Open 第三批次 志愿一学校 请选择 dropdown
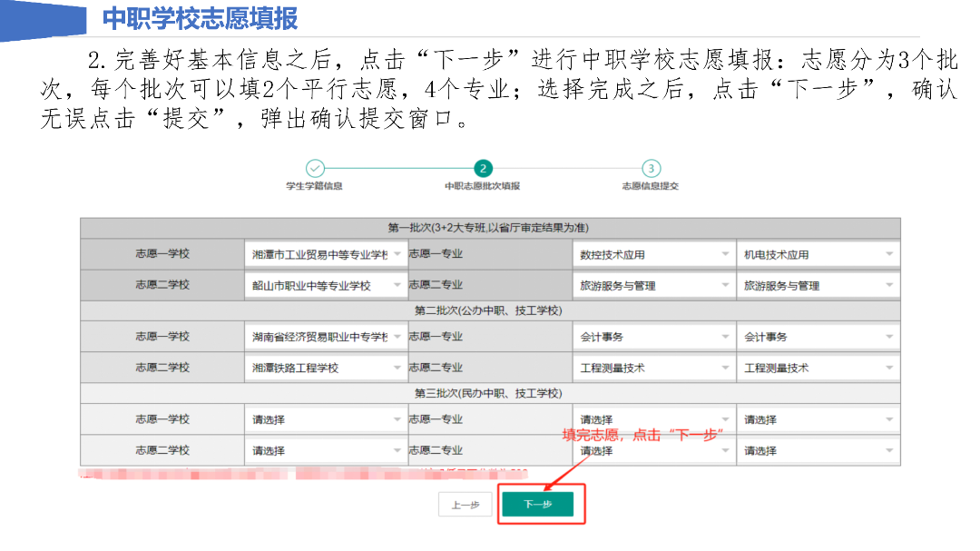The image size is (980, 551). click(x=327, y=419)
